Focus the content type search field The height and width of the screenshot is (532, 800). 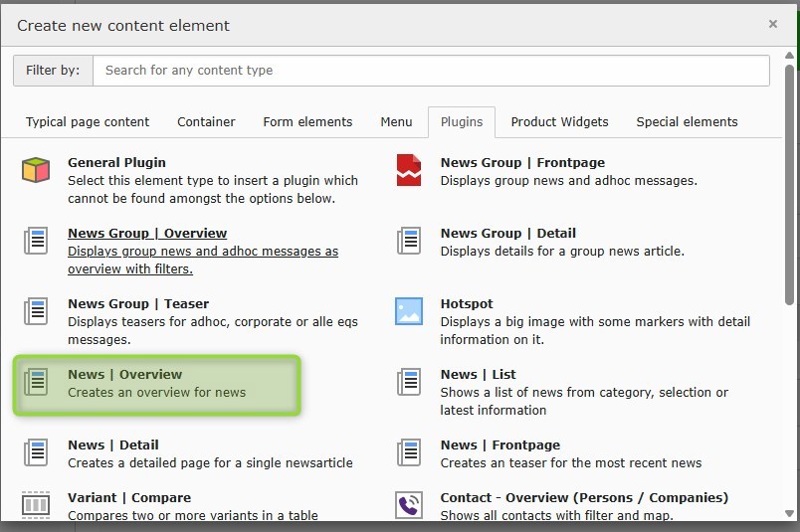click(x=430, y=71)
